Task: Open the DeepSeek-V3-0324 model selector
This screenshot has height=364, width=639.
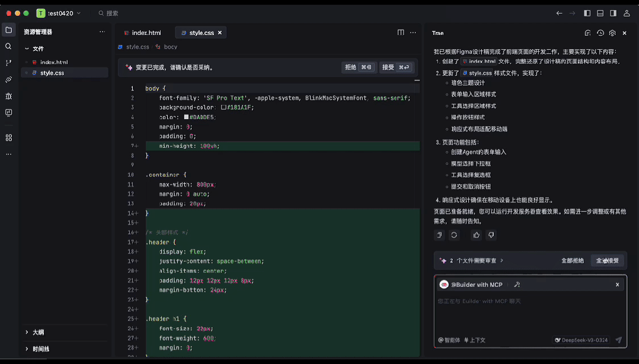Action: pyautogui.click(x=581, y=340)
